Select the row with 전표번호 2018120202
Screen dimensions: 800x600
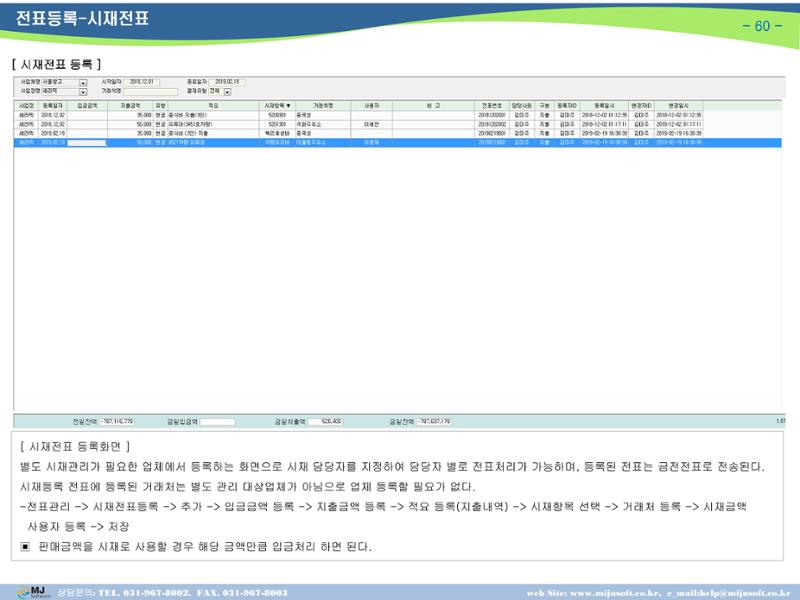tap(397, 124)
